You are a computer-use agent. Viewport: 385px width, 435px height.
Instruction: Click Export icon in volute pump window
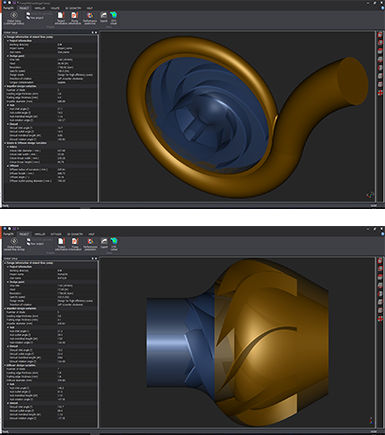104,17
